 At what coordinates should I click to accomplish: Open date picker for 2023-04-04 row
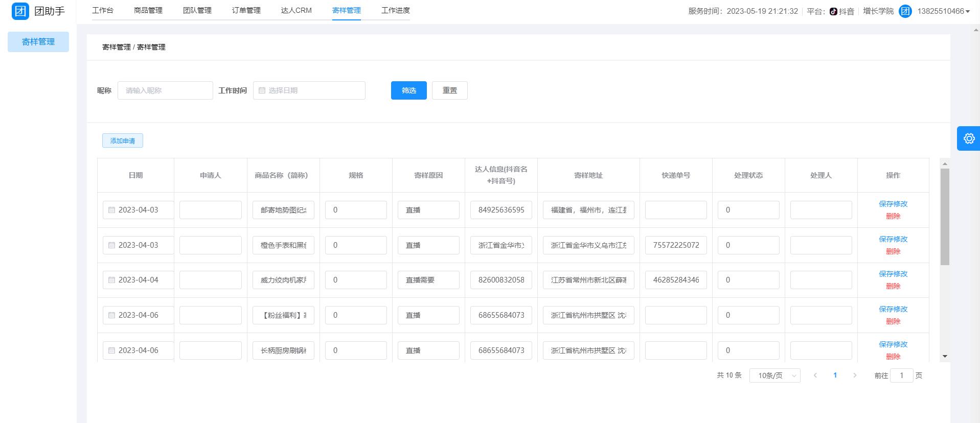[138, 280]
